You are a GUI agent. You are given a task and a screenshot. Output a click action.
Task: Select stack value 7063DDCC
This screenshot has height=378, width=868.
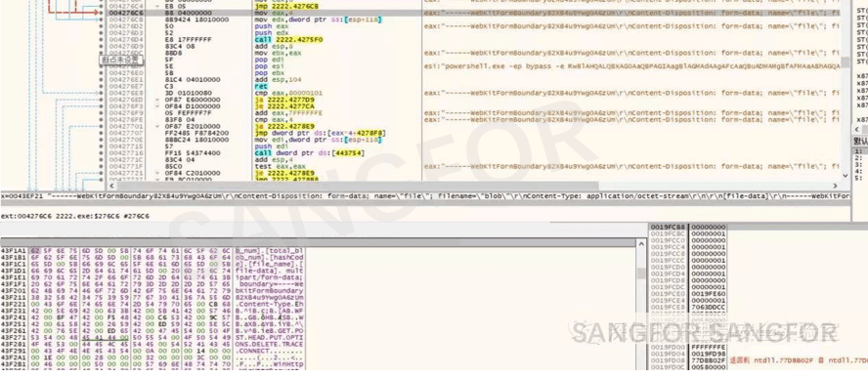click(x=708, y=307)
